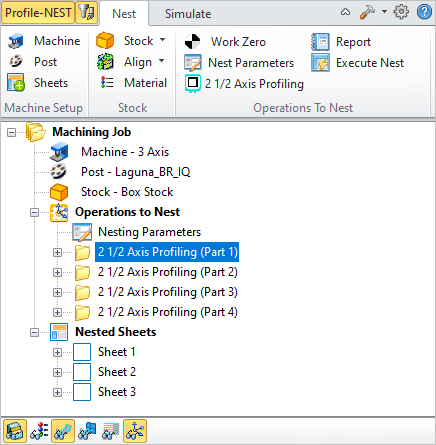Toggle the second glasses visibility icon in bottom bar
The width and height of the screenshot is (436, 445).
39,431
